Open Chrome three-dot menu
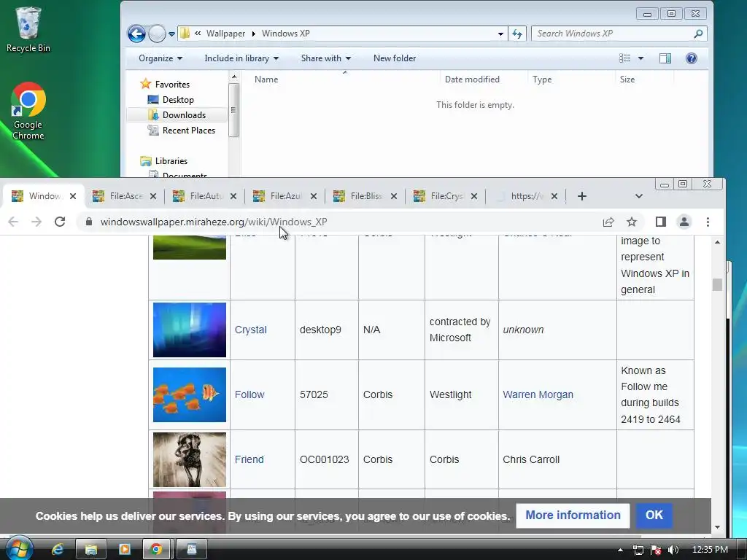This screenshot has height=560, width=747. pos(708,222)
